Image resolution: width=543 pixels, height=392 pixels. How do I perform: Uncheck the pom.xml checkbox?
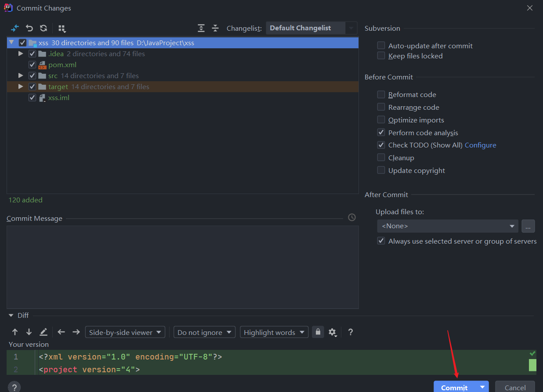click(x=32, y=65)
